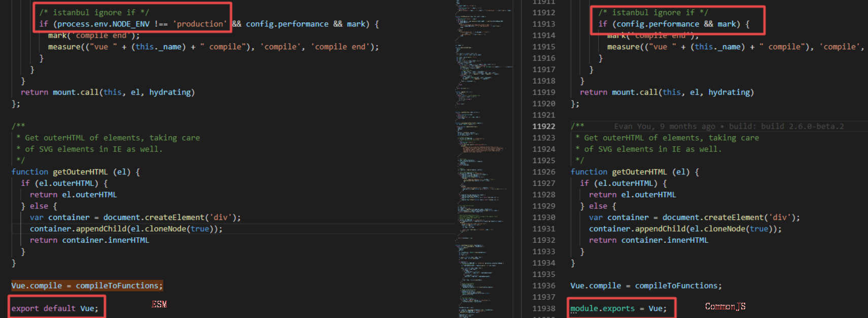The width and height of the screenshot is (868, 318).
Task: Click 'export default Vue;' in the left pane
Action: tap(55, 308)
